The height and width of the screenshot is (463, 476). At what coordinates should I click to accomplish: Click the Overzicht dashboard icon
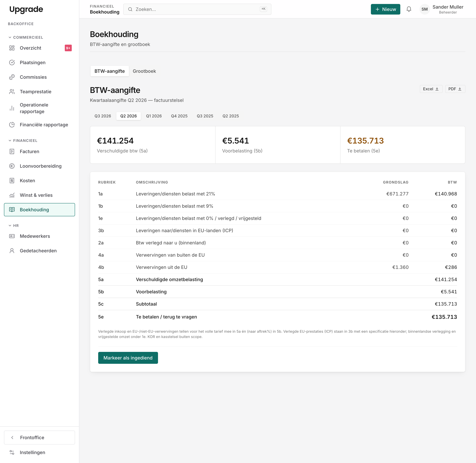[12, 48]
